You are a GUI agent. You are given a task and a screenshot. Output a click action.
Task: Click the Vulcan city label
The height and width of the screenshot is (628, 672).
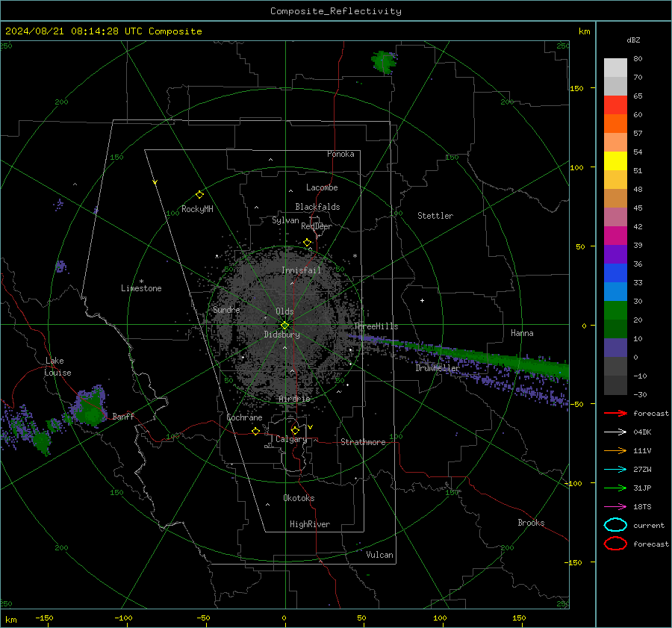379,555
